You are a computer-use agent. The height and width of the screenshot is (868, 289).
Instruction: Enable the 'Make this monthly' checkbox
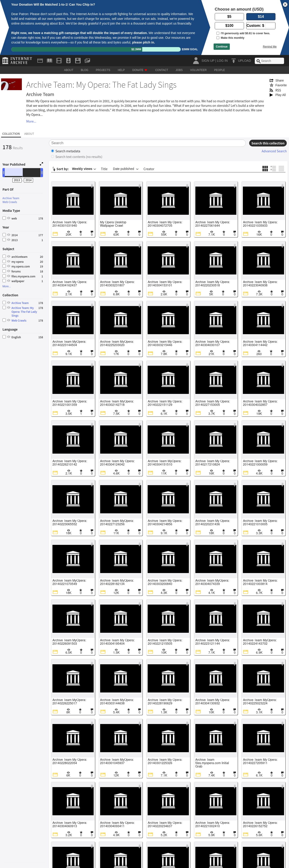218,38
